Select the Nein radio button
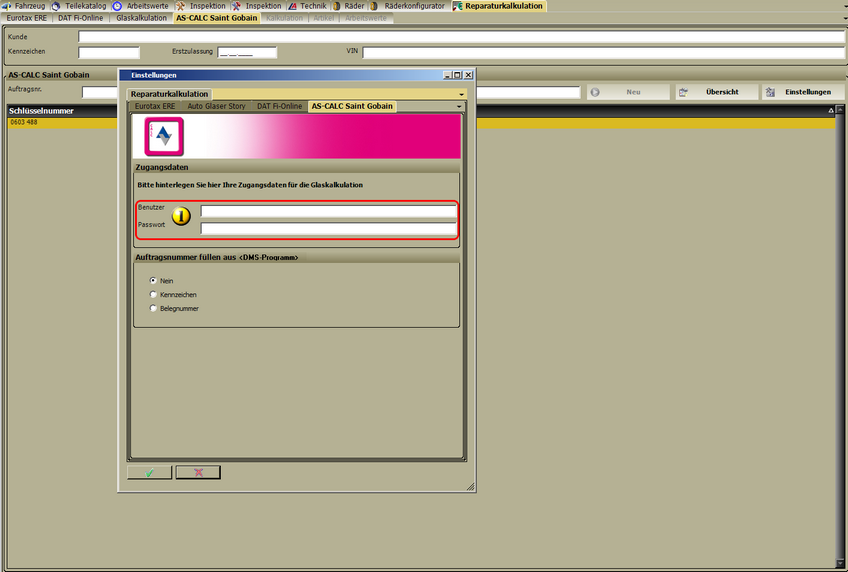Screen dimensions: 848x572 pos(153,281)
